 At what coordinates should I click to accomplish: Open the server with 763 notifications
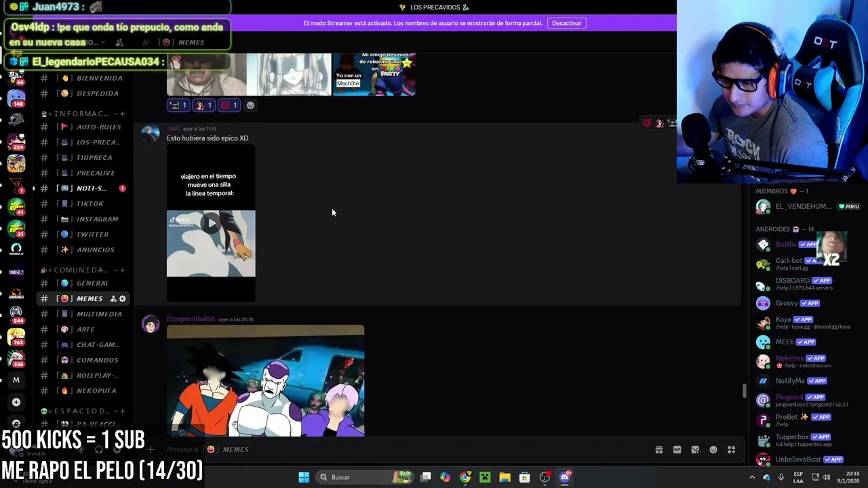pyautogui.click(x=16, y=335)
